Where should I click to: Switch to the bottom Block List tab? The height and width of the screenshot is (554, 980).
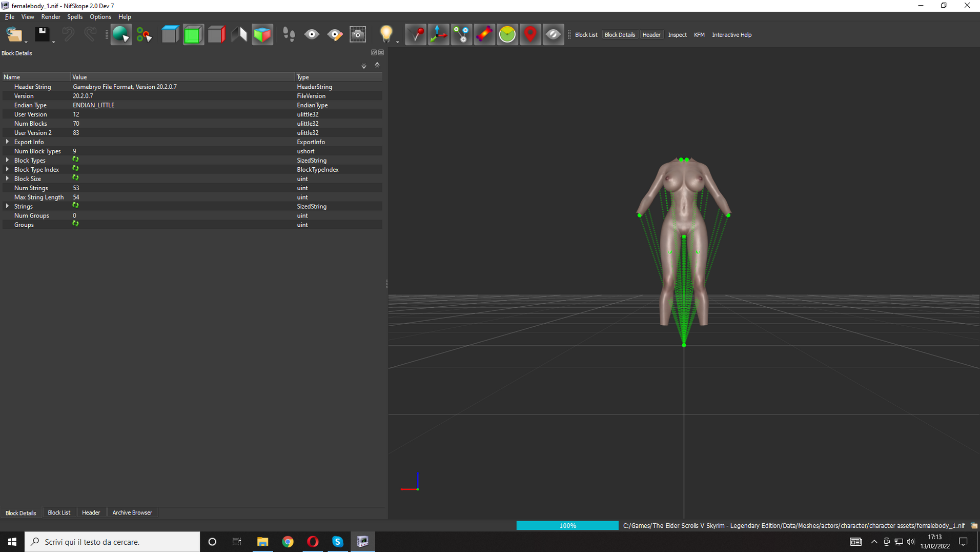pos(59,512)
